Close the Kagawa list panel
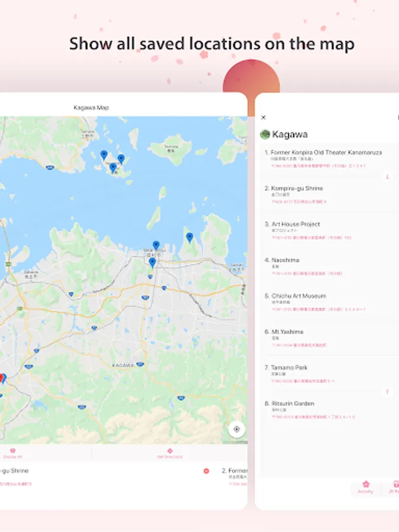This screenshot has height=532, width=399. (264, 118)
